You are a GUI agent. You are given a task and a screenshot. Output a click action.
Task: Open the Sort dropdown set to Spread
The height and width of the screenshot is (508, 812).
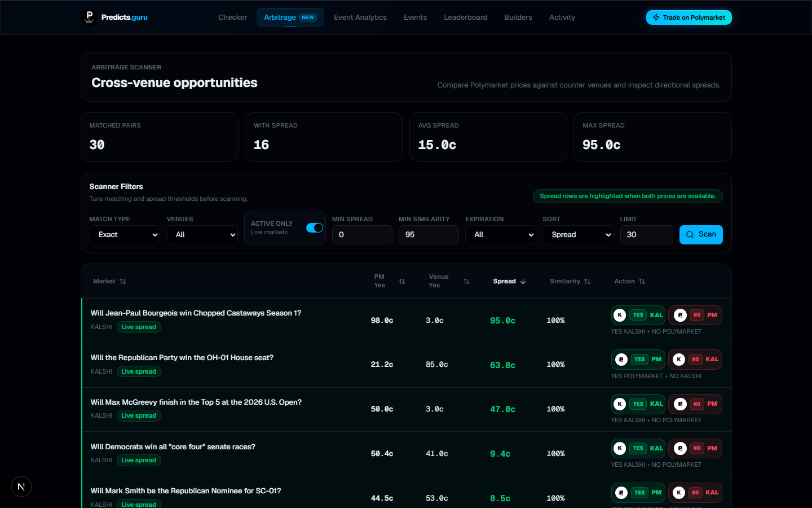tap(578, 235)
